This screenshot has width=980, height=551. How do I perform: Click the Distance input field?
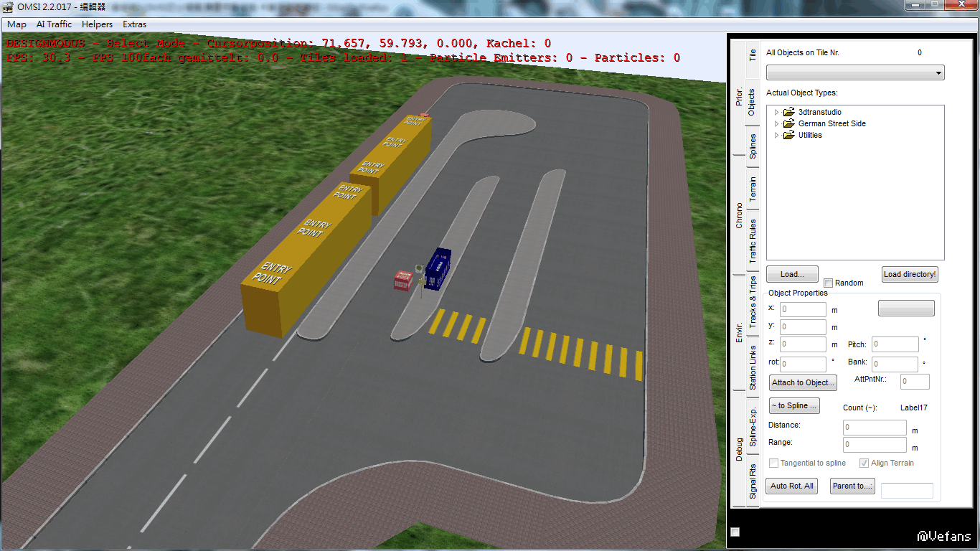(x=875, y=428)
